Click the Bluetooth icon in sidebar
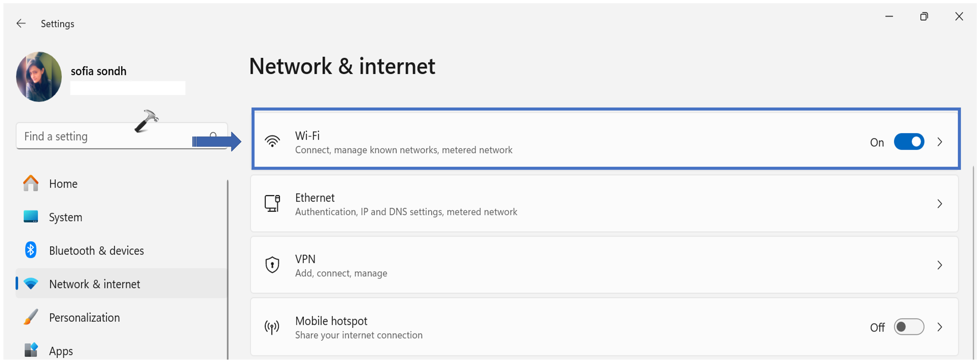Viewport: 980px width, 363px height. pyautogui.click(x=31, y=250)
